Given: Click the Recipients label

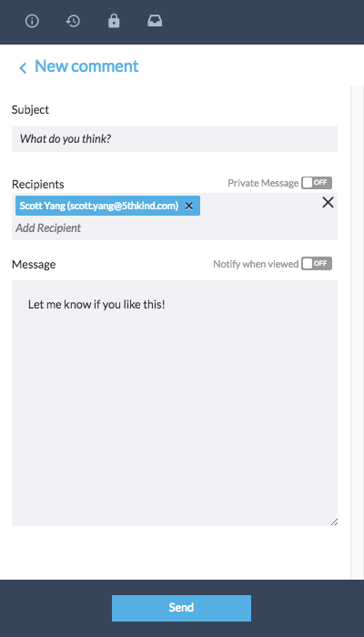Looking at the screenshot, I should [38, 184].
